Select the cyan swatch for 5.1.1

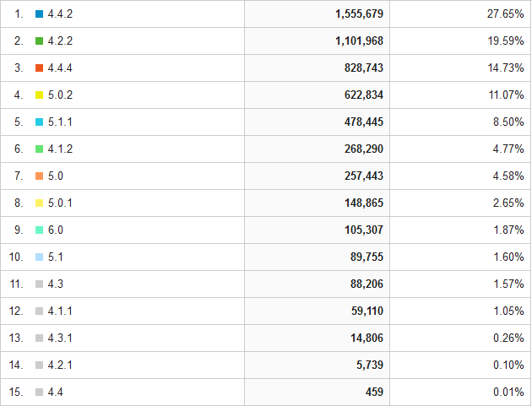pos(40,122)
